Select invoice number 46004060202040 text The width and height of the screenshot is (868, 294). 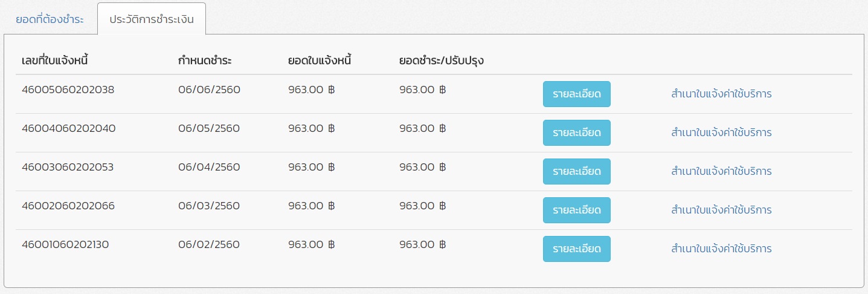coord(68,128)
